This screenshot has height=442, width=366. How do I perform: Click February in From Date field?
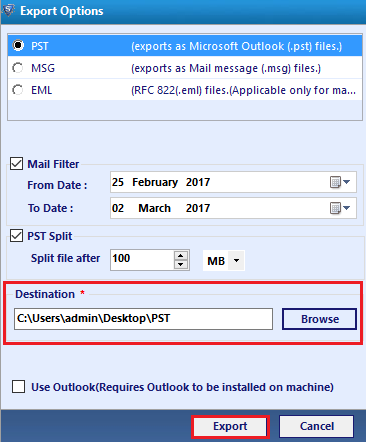point(155,182)
